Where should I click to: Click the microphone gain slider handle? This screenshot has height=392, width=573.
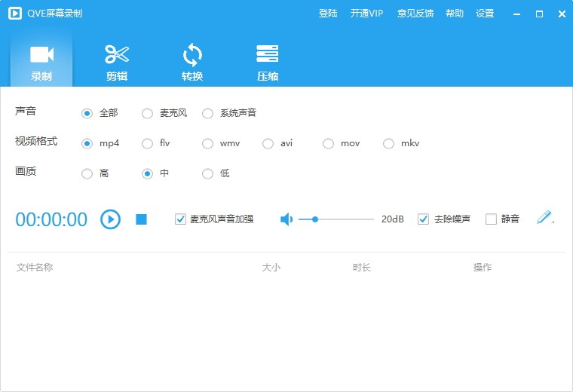tap(315, 219)
